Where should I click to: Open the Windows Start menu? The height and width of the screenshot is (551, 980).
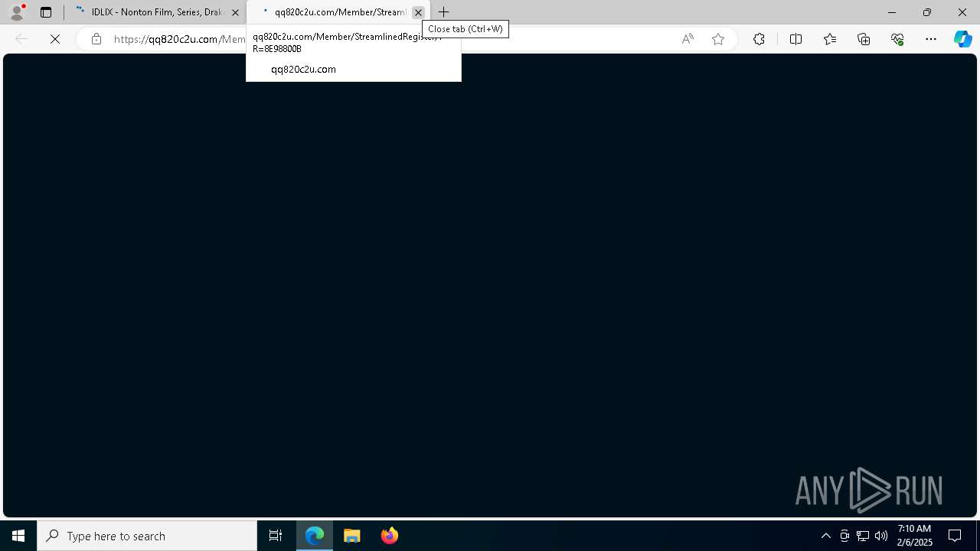click(18, 536)
